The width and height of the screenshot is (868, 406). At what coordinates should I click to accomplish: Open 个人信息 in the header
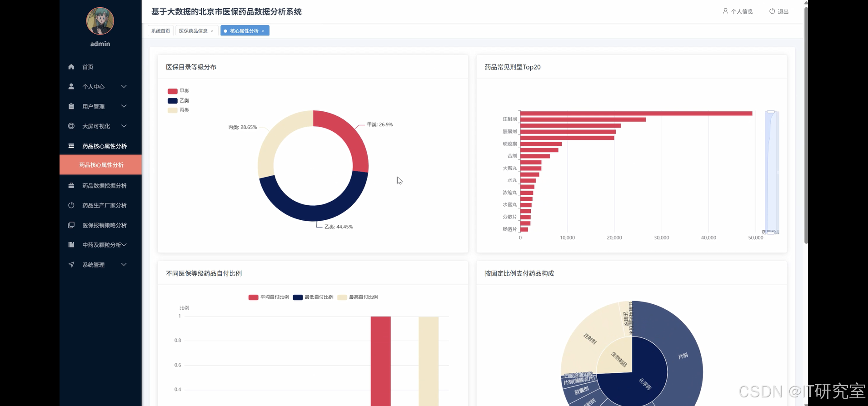[738, 11]
